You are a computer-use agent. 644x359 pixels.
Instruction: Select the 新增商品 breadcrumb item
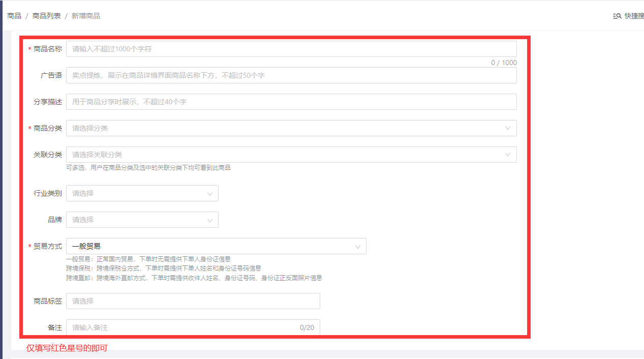[85, 16]
